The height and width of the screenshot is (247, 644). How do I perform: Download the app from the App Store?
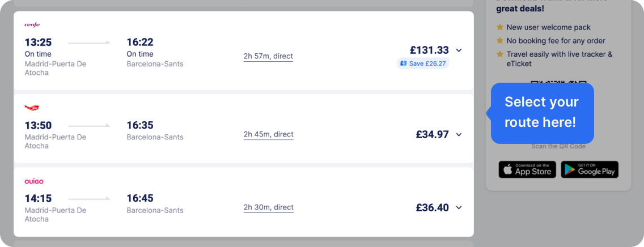[527, 169]
